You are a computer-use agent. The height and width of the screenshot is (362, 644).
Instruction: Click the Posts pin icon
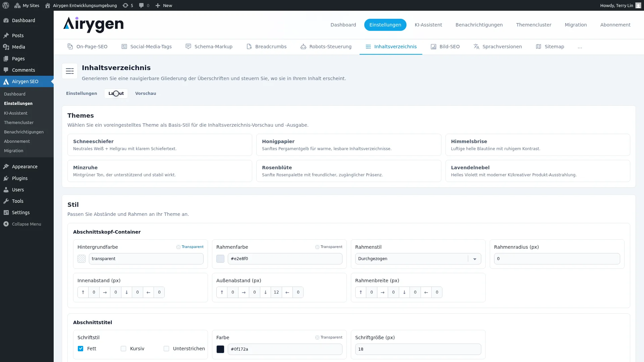click(x=6, y=36)
